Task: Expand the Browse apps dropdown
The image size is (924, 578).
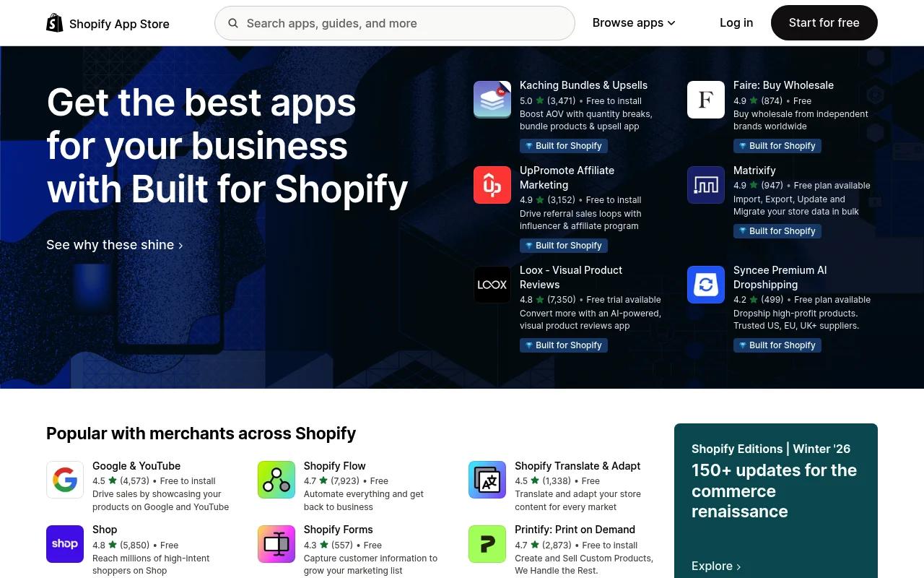Action: (633, 22)
